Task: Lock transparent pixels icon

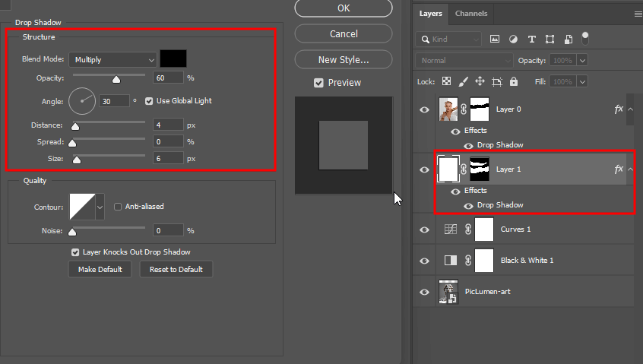Action: (x=446, y=81)
